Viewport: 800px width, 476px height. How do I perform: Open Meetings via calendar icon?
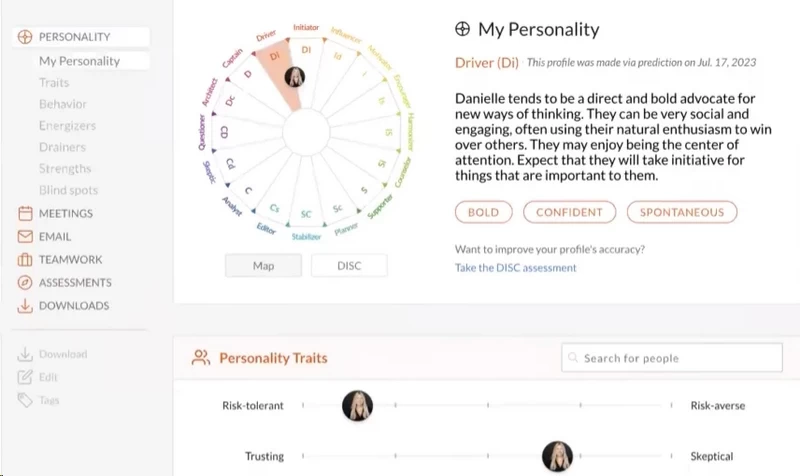[x=25, y=213]
